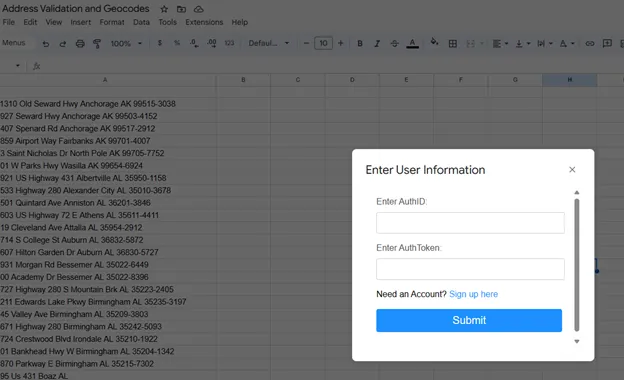
Task: Click the Enter AuthToken input field
Action: pos(470,269)
